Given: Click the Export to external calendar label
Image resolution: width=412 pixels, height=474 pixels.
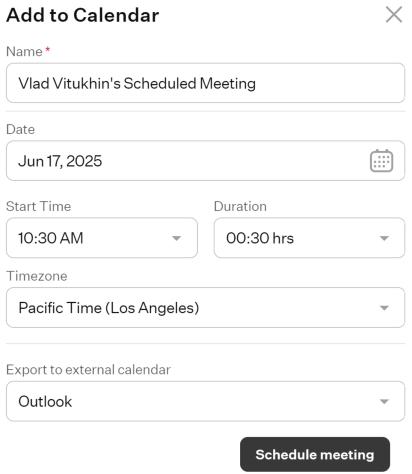Looking at the screenshot, I should 88,370.
